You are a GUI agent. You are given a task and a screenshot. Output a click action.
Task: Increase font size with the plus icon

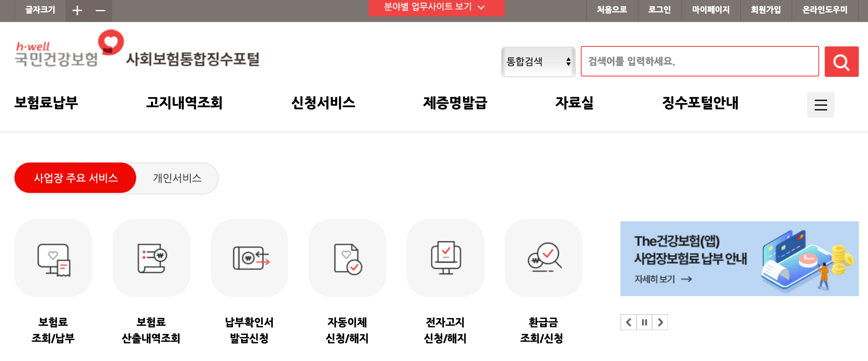77,10
